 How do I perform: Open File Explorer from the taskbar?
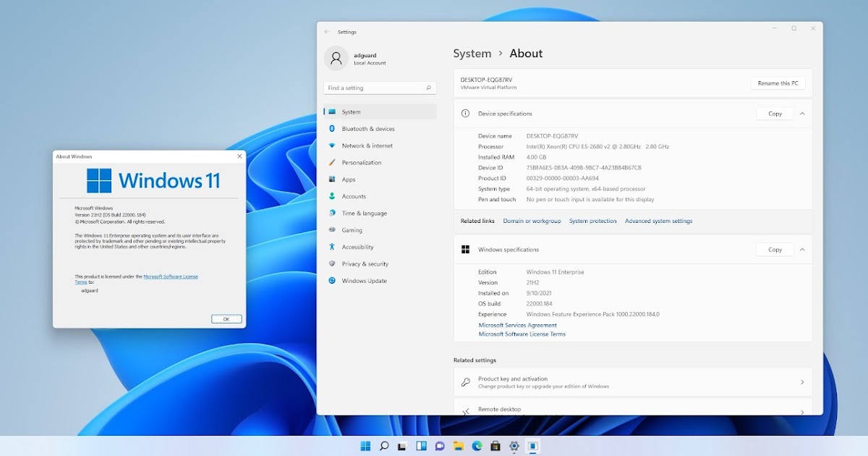pos(459,446)
